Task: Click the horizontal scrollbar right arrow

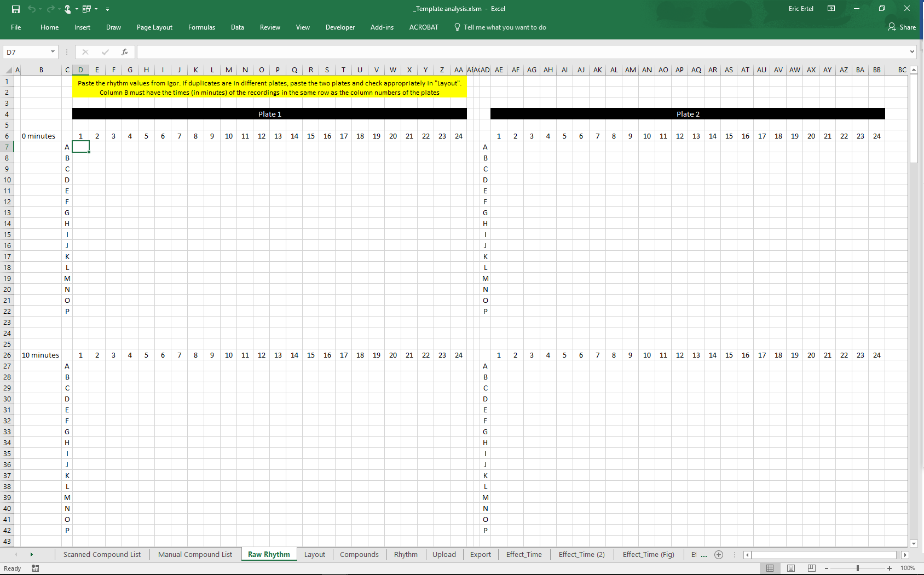Action: pos(905,555)
